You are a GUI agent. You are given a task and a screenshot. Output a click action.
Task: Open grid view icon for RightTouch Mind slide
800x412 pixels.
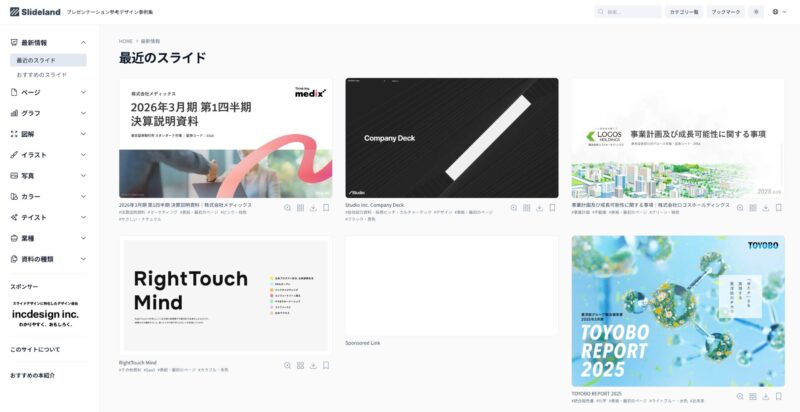pos(301,366)
